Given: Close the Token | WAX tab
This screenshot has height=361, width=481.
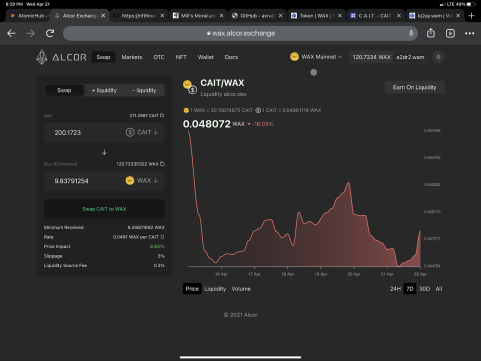Looking at the screenshot, I should (x=340, y=16).
